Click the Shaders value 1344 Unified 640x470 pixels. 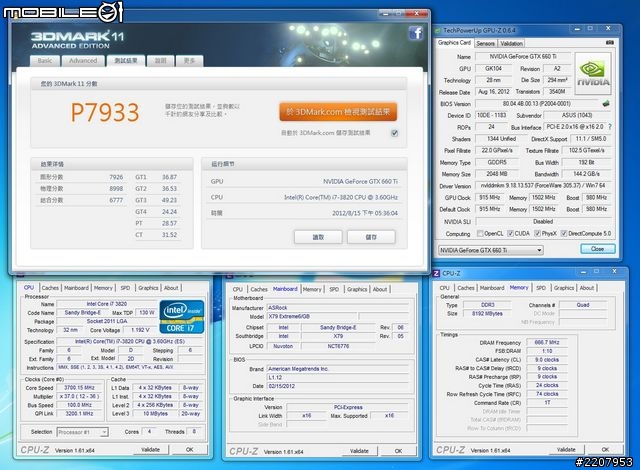tap(502, 139)
